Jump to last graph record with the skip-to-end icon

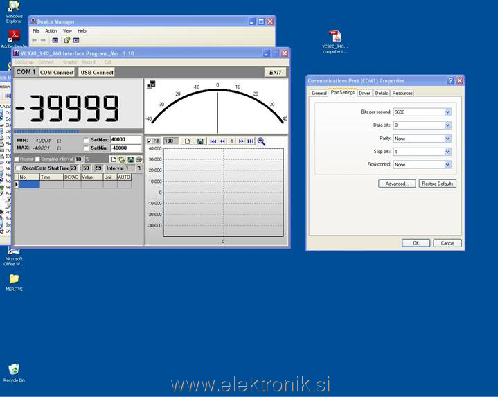coord(250,141)
